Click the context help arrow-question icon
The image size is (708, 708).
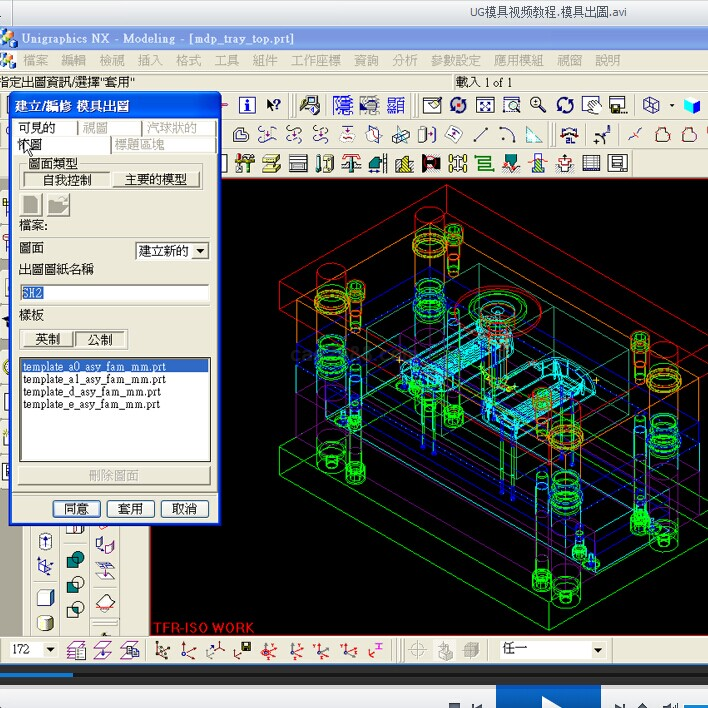click(273, 105)
